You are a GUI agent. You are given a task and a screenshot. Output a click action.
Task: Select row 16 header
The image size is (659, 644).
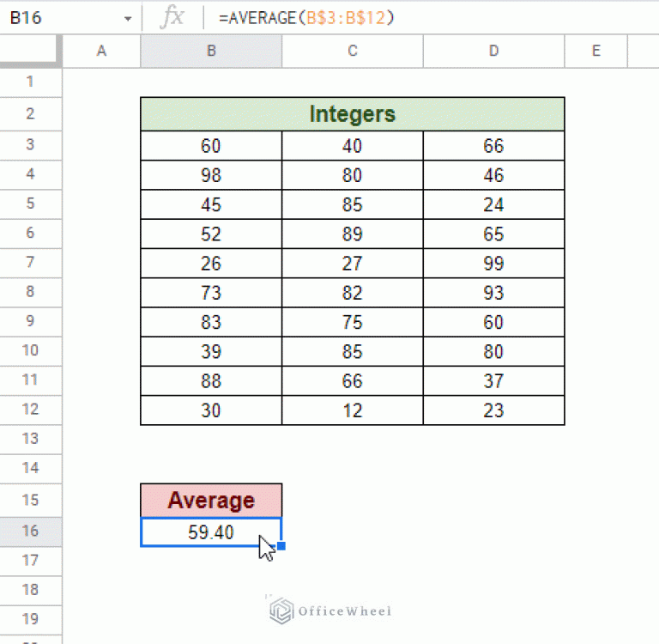point(30,532)
